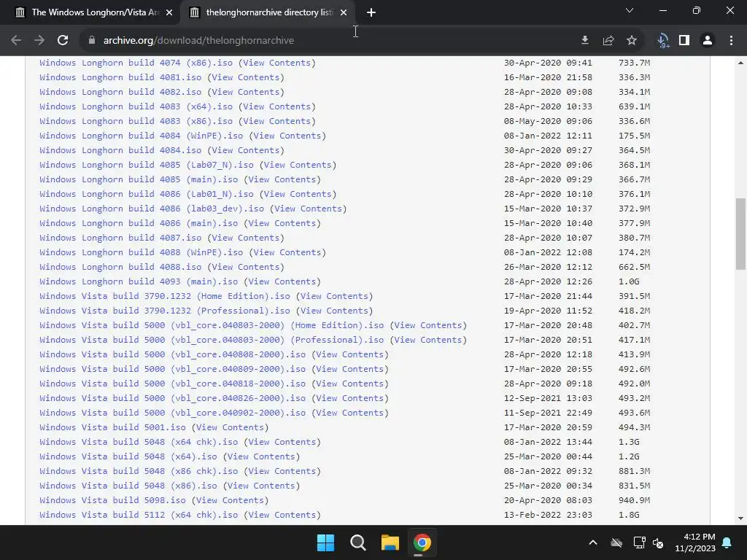
Task: Click the Chrome taskbar icon
Action: click(x=422, y=542)
